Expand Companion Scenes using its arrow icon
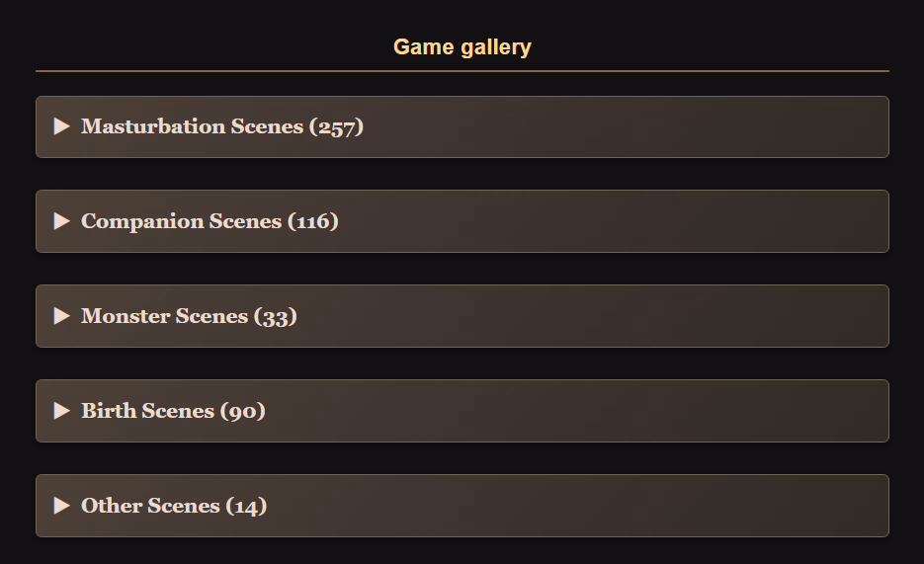924x564 pixels. 62,221
